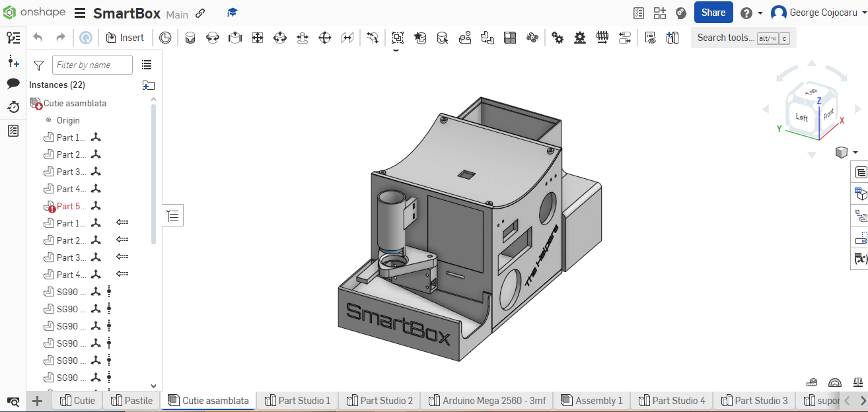Select the Group tool with dashed box
This screenshot has height=412, width=868.
tap(398, 38)
